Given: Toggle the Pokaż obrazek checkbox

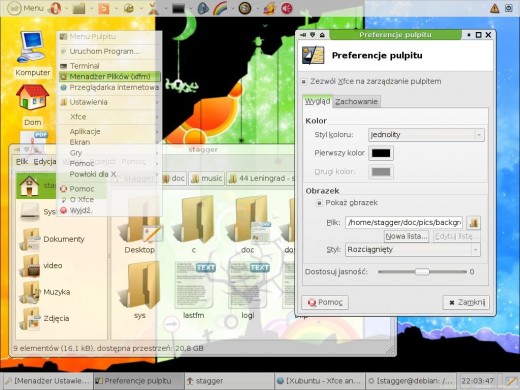Looking at the screenshot, I should point(319,203).
